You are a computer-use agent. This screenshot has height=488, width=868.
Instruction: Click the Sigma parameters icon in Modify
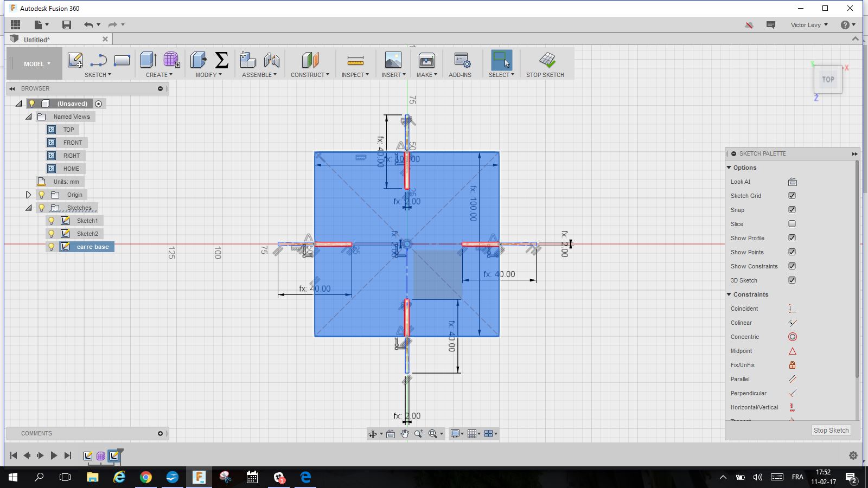point(221,60)
